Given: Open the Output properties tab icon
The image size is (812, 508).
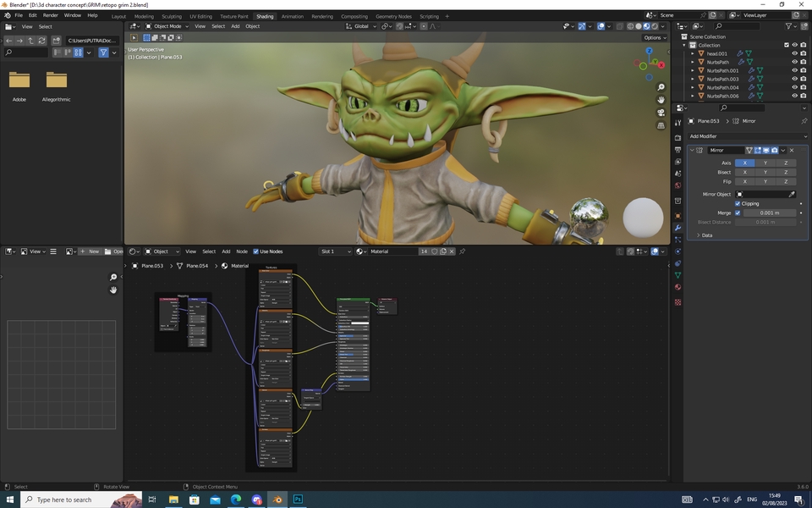Looking at the screenshot, I should [x=678, y=149].
